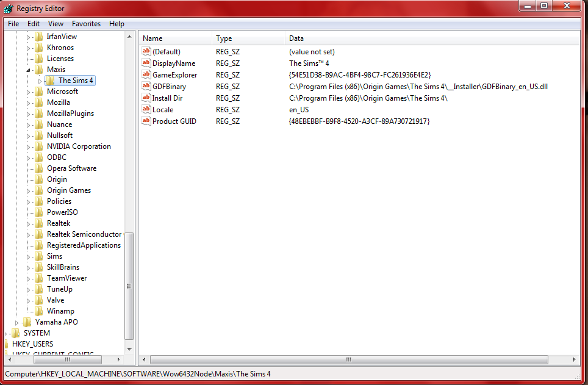This screenshot has width=588, height=385.
Task: Click the Registry Editor title bar icon
Action: click(9, 9)
